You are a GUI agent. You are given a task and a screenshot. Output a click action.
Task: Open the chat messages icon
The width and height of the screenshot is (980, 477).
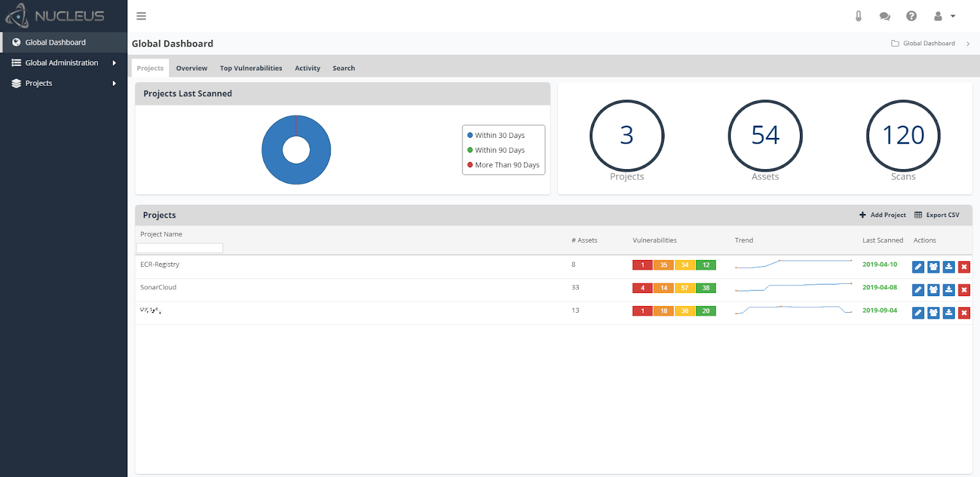pyautogui.click(x=884, y=16)
